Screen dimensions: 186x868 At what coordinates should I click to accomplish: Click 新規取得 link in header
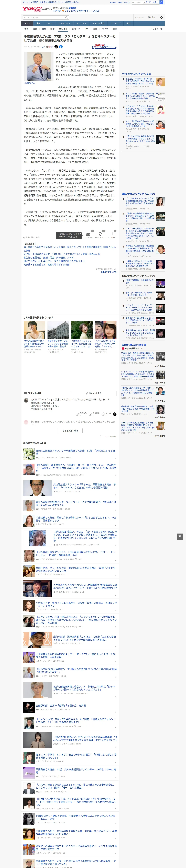[72, 8]
